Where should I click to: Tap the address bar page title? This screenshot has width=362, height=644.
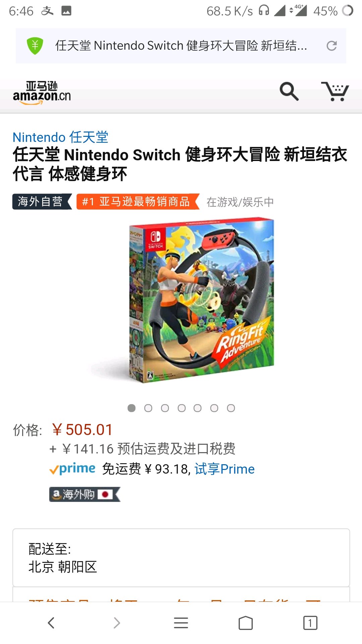pyautogui.click(x=181, y=46)
